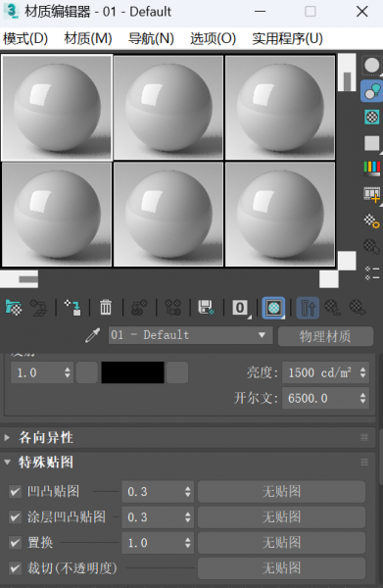Open the 实用程序(U) menu
This screenshot has width=383, height=588.
tap(287, 38)
